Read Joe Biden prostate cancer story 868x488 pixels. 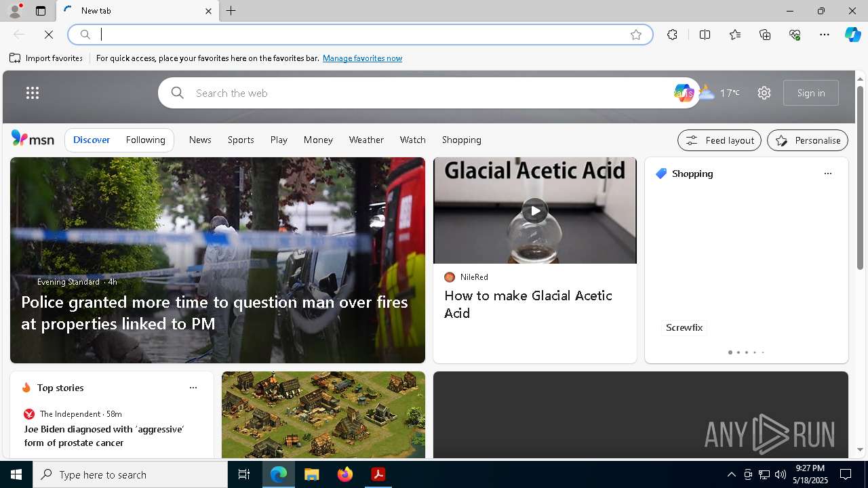(104, 436)
